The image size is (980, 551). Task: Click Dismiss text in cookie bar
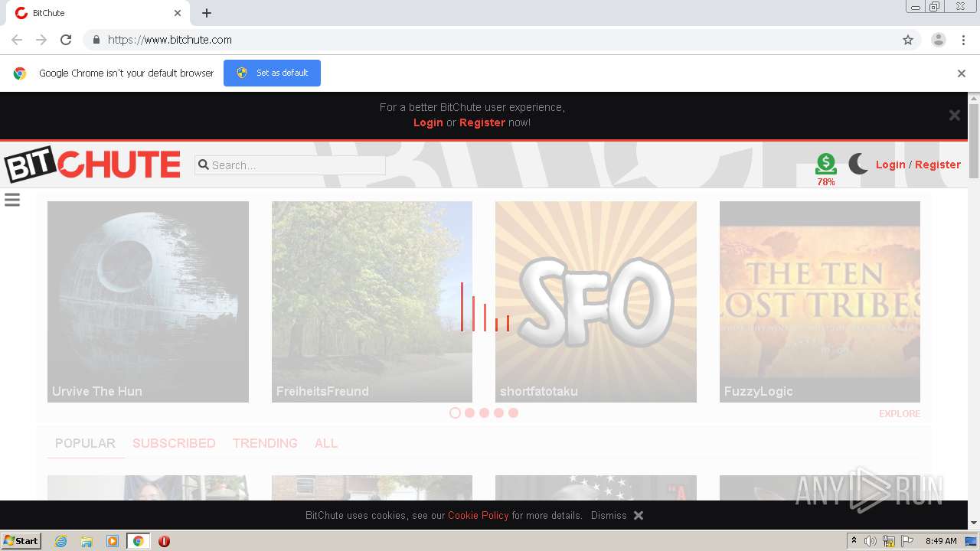coord(609,515)
